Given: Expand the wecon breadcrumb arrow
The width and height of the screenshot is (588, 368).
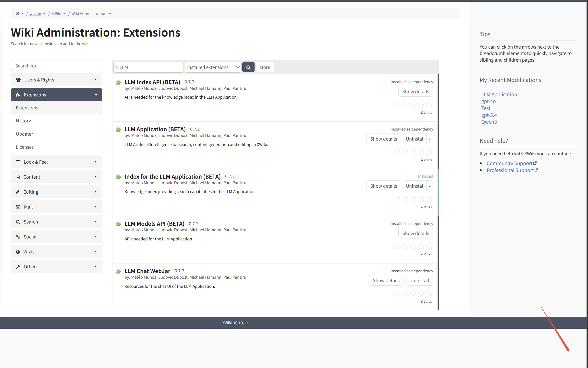Looking at the screenshot, I should (x=44, y=14).
